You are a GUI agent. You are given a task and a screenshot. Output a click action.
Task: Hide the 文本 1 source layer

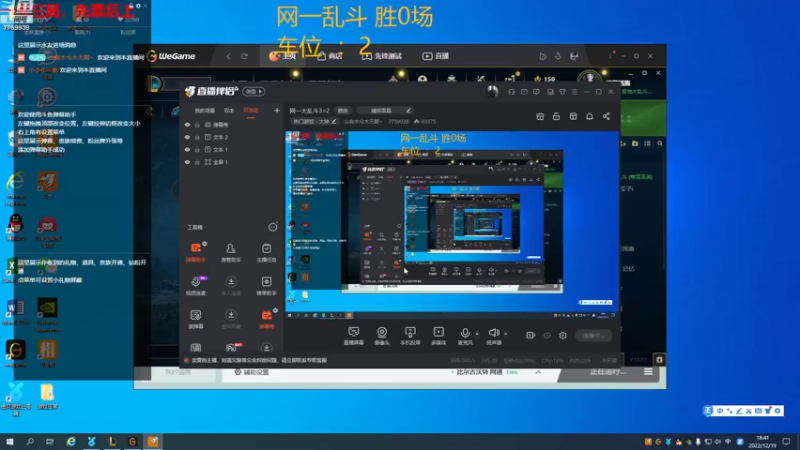(x=187, y=149)
